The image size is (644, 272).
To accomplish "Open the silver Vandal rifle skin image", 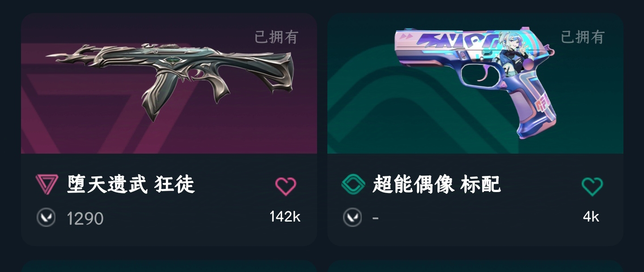I will [x=169, y=79].
